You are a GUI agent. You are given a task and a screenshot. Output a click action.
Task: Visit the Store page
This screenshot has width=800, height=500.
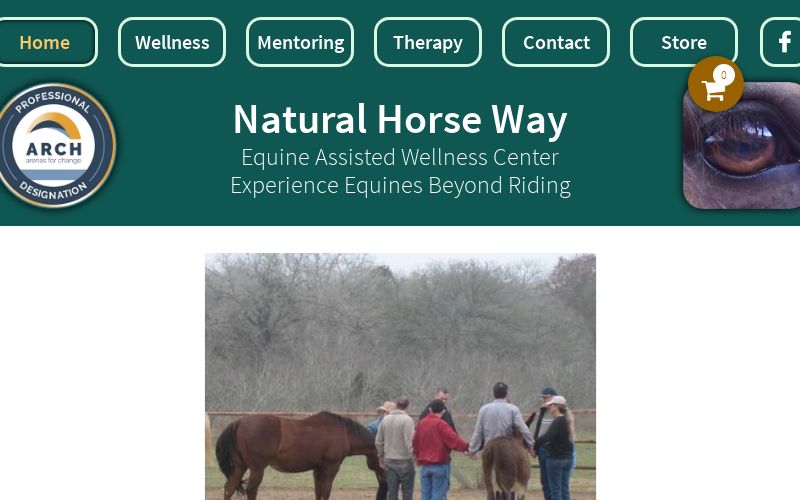coord(684,42)
